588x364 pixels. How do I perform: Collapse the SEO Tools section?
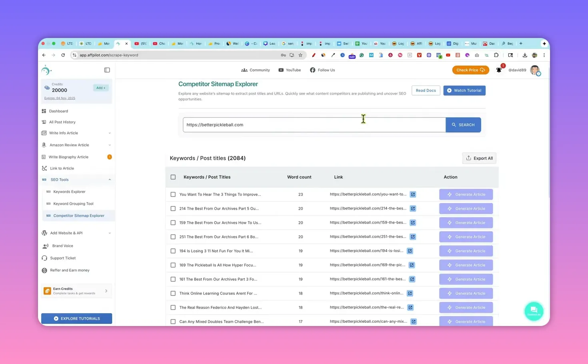pos(110,179)
